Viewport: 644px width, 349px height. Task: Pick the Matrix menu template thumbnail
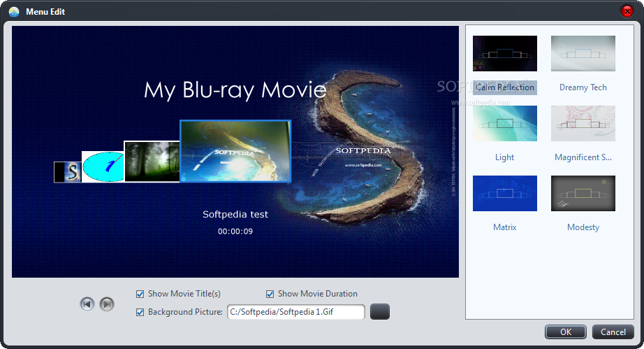[x=505, y=193]
